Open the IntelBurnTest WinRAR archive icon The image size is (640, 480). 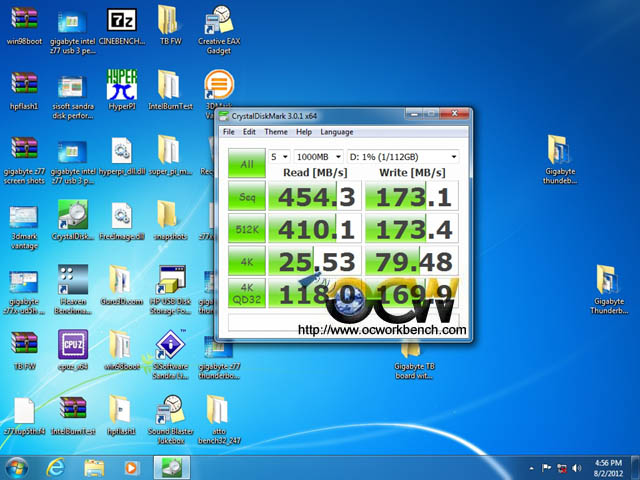pyautogui.click(x=72, y=408)
